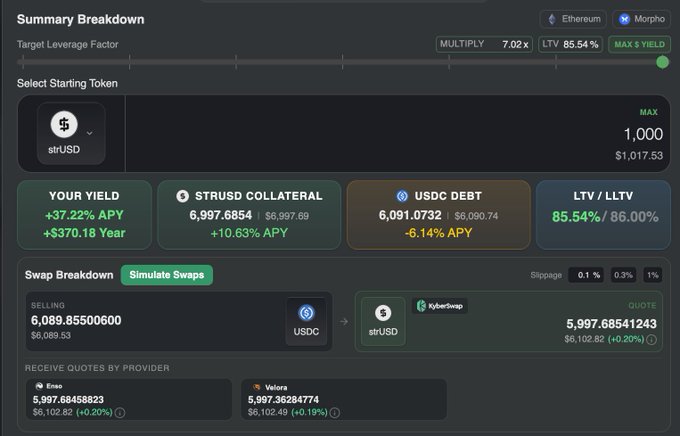
Task: Open info icon beside Enso quote +0.20%
Action: [120, 413]
